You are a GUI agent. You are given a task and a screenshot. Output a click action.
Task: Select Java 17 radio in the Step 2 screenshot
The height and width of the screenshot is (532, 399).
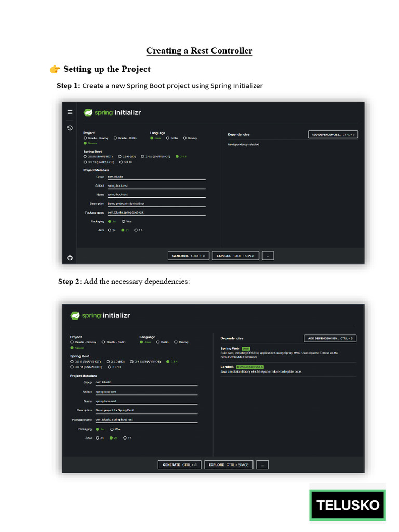coord(125,438)
